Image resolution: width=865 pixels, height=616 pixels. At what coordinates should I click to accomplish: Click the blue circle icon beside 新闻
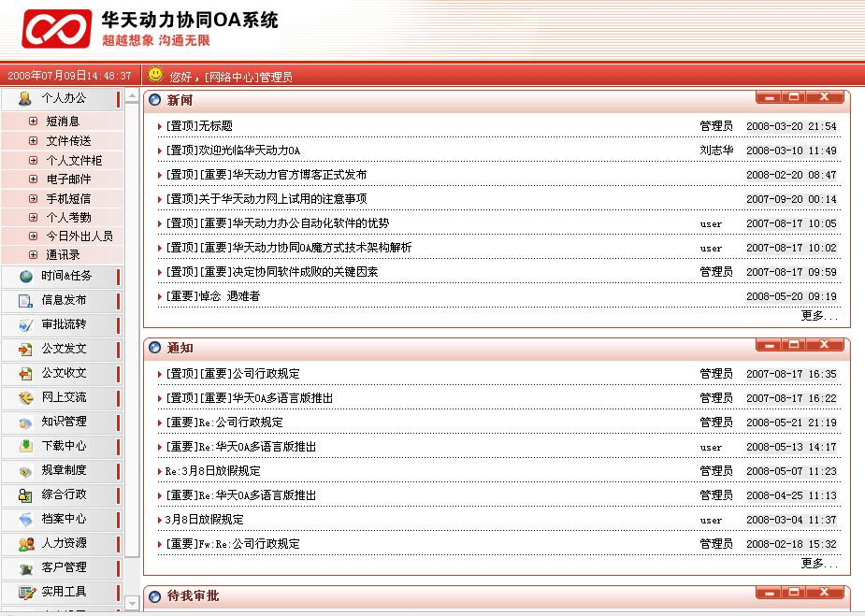click(155, 100)
